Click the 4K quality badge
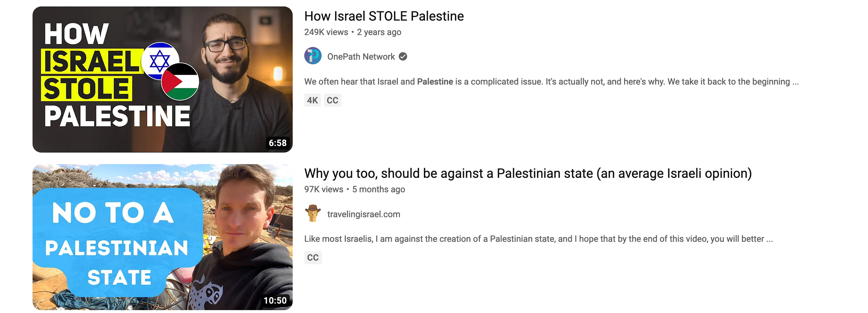The height and width of the screenshot is (313, 868). tap(312, 100)
